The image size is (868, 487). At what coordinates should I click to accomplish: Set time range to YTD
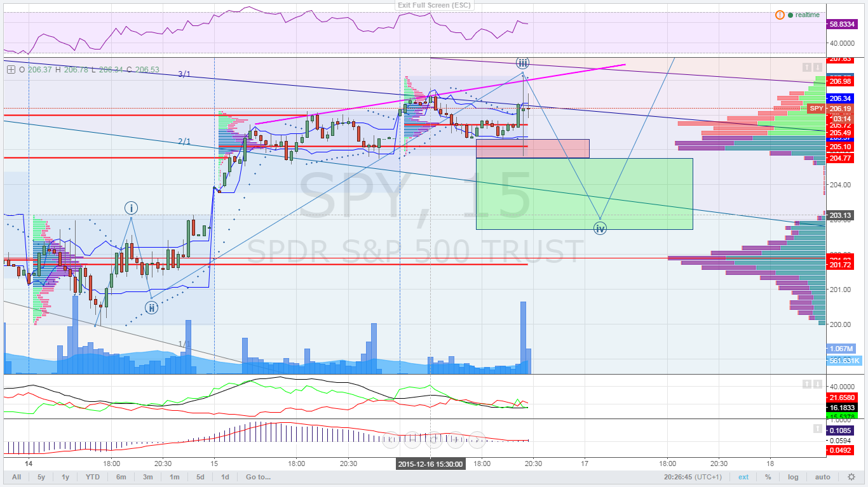pyautogui.click(x=93, y=477)
